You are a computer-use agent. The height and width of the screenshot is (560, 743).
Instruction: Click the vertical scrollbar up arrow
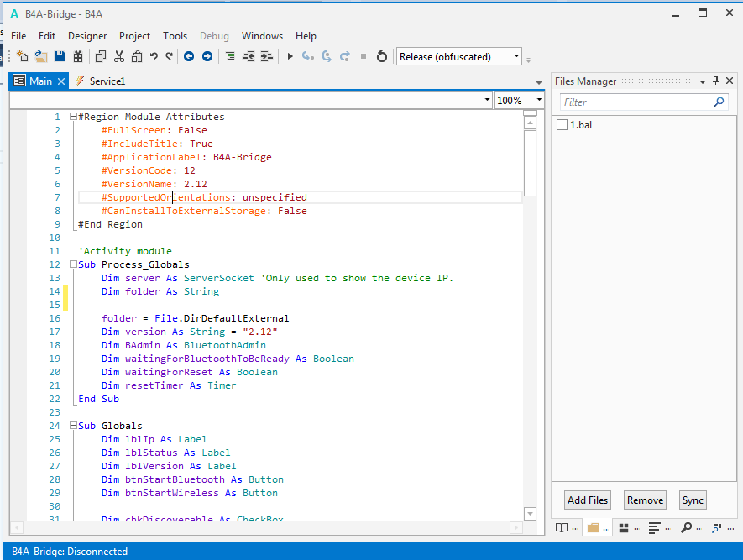[x=531, y=123]
